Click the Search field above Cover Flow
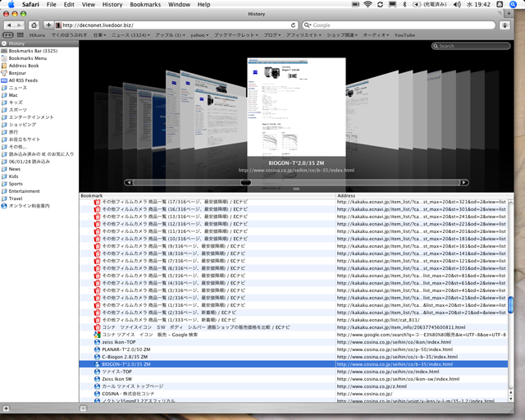This screenshot has width=525, height=420. click(x=471, y=46)
